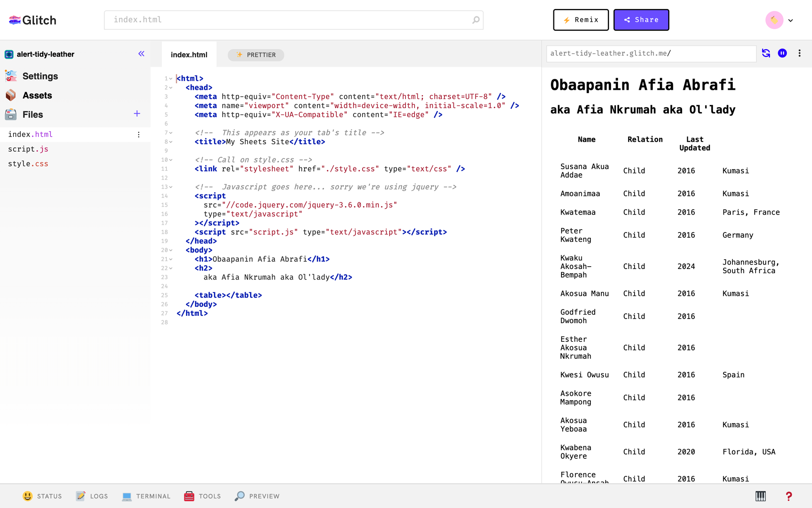Pause the live preview
Screen dimensions: 812x508
pyautogui.click(x=782, y=53)
